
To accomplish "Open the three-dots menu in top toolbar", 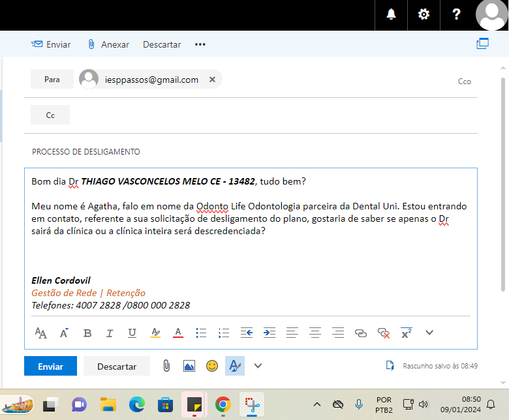I will click(200, 44).
